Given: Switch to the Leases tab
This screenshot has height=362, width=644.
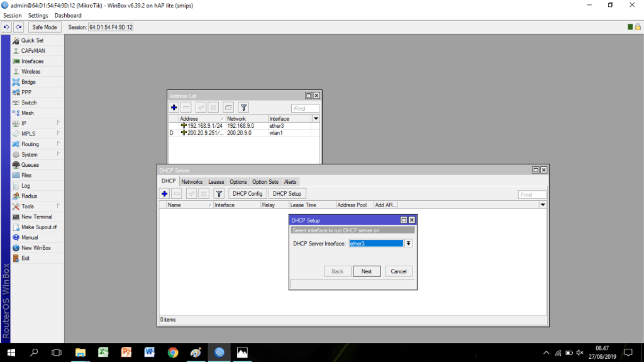Looking at the screenshot, I should pyautogui.click(x=216, y=182).
